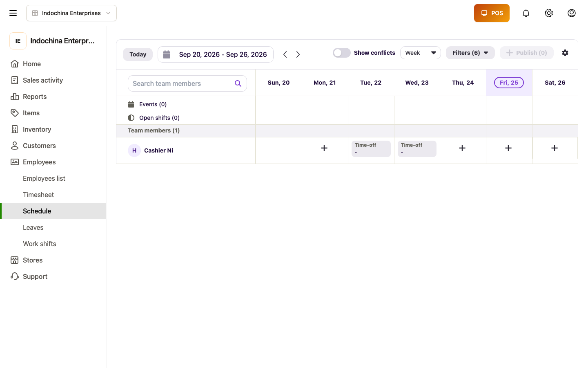Screen dimensions: 588x368
Task: Focus the Search team members field
Action: click(x=187, y=83)
